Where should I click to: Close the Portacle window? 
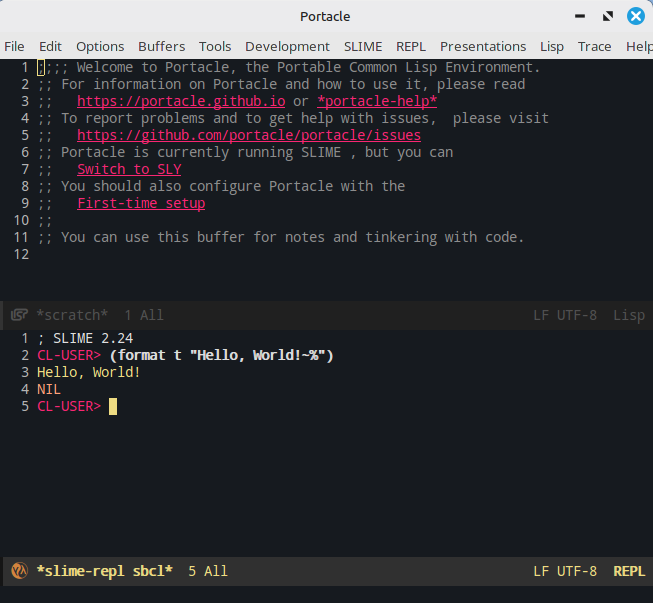(636, 16)
